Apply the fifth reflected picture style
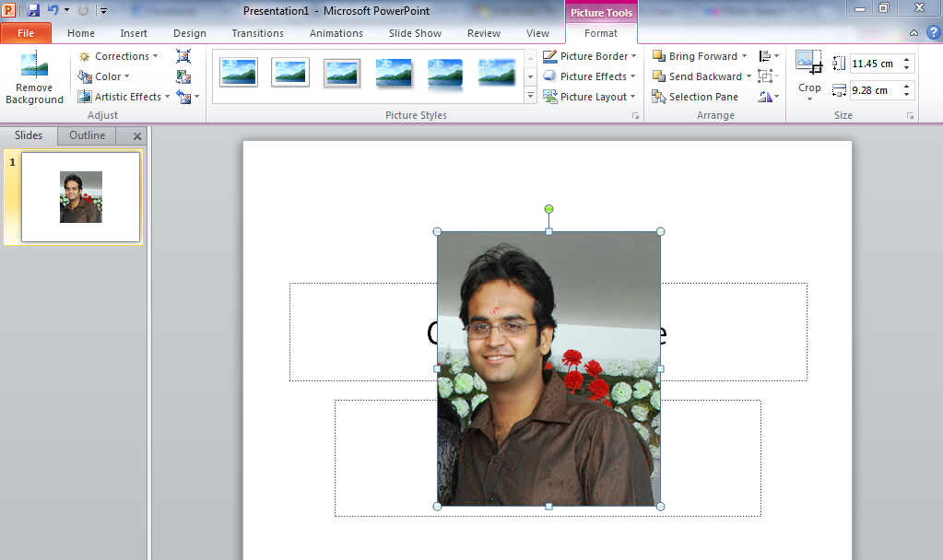The height and width of the screenshot is (560, 943). 445,74
